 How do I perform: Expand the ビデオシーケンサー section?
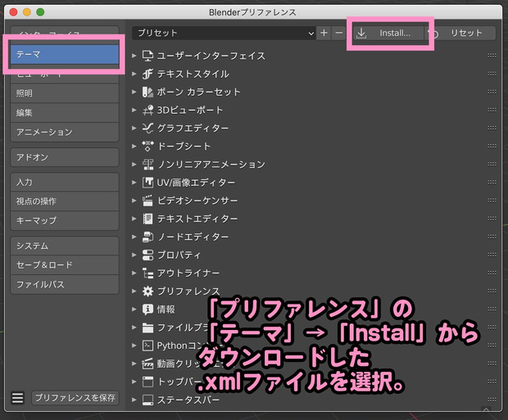coord(134,201)
